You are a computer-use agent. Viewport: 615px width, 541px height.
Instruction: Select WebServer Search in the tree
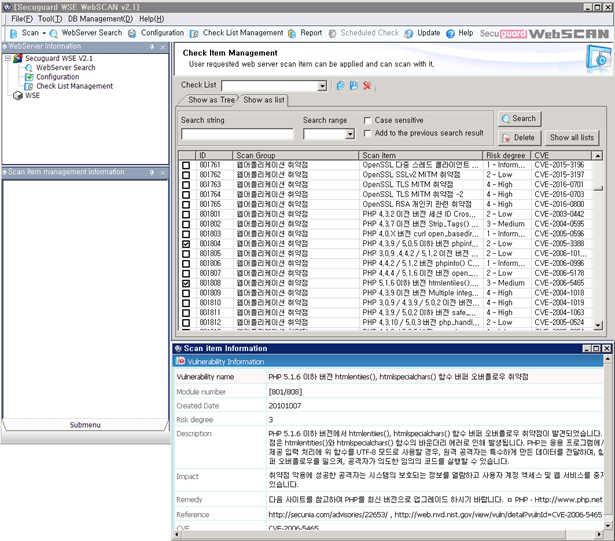66,68
